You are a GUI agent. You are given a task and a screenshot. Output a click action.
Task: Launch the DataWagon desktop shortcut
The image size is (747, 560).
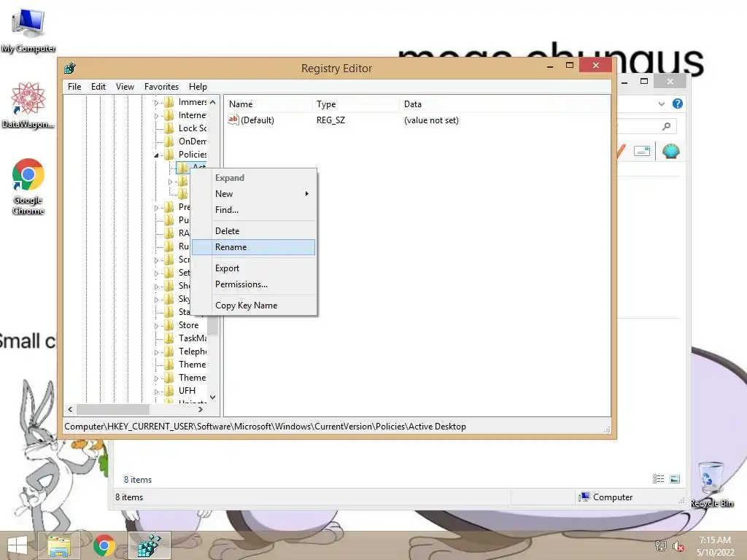coord(28,105)
